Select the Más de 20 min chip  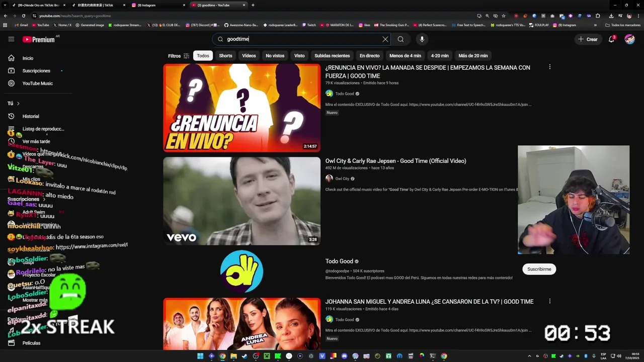(473, 56)
